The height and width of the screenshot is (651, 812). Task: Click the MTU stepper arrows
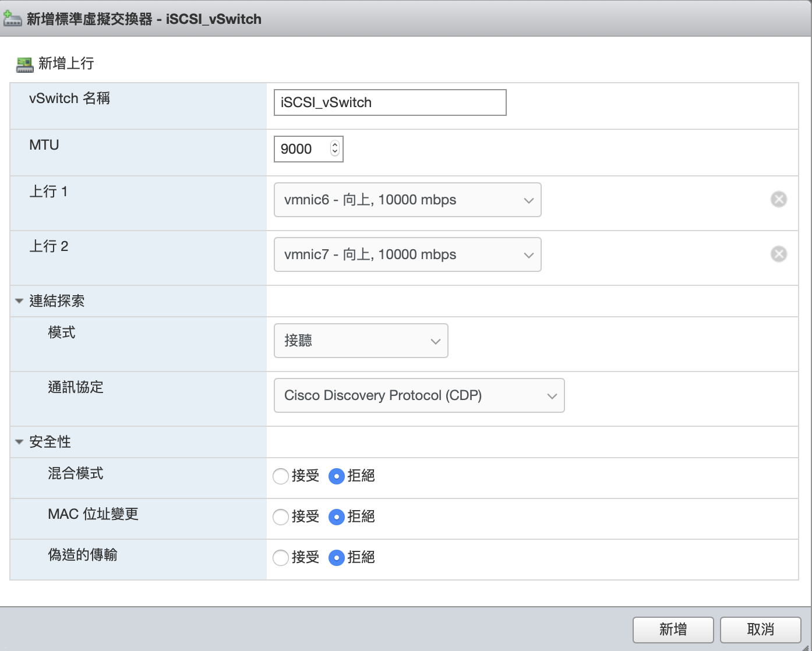tap(334, 148)
